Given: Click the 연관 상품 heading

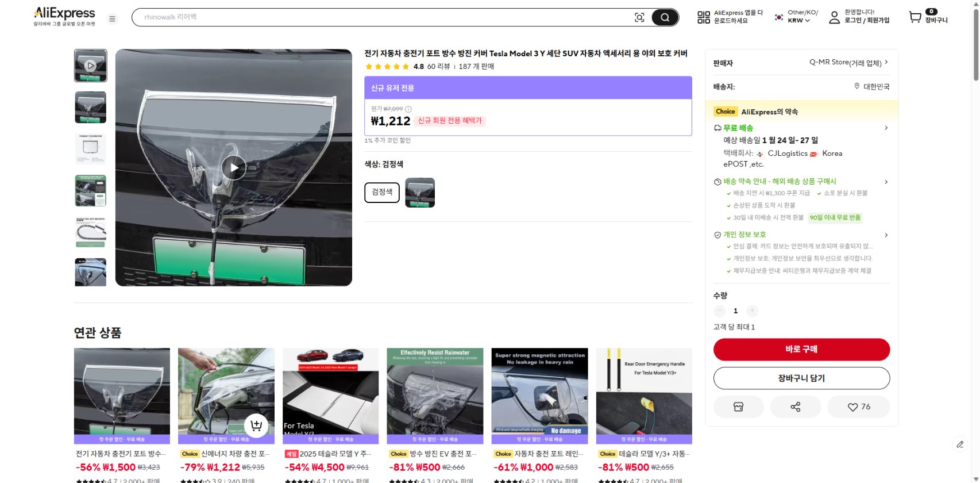Looking at the screenshot, I should coord(98,333).
